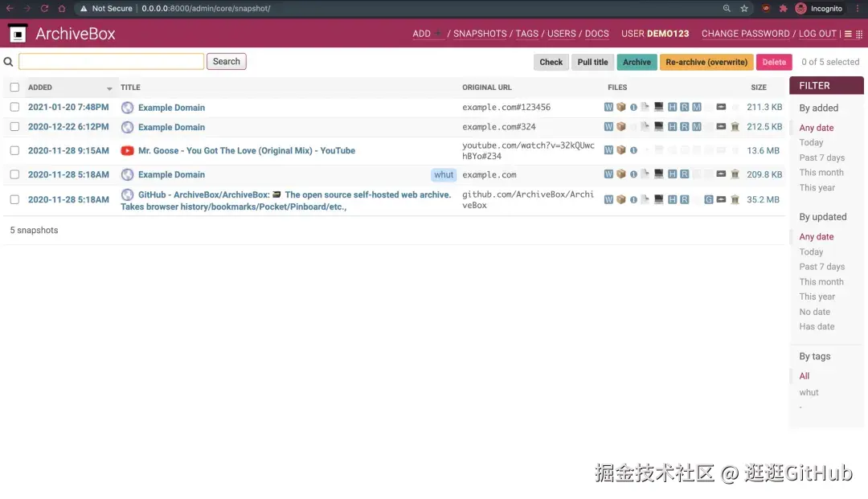Select the GitHub ArchiveBox snapshot checkbox
This screenshot has height=499, width=868.
tap(14, 200)
